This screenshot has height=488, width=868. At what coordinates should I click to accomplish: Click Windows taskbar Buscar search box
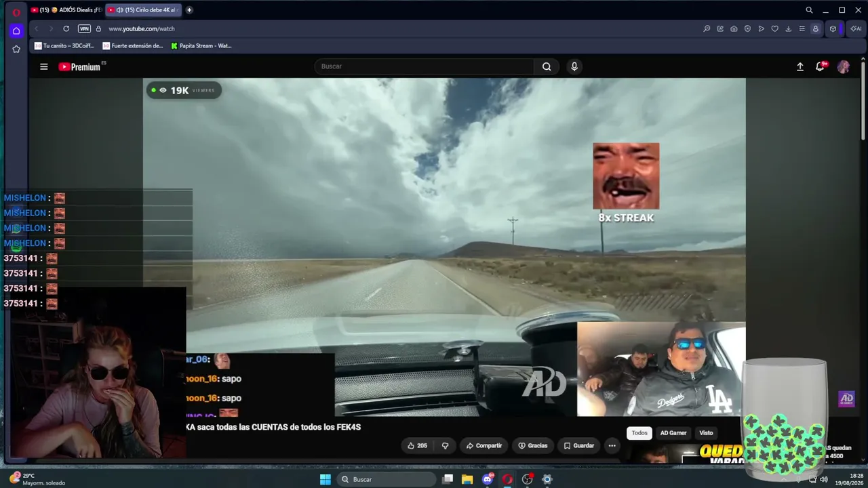pyautogui.click(x=386, y=479)
